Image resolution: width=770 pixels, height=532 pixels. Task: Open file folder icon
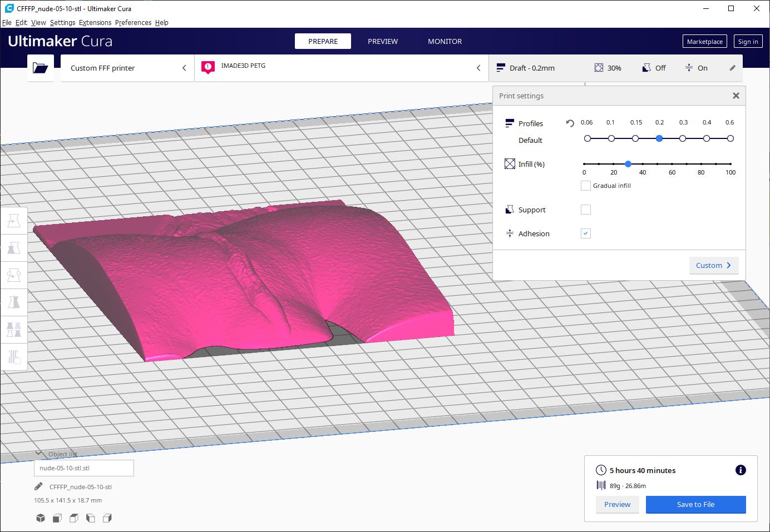point(40,68)
